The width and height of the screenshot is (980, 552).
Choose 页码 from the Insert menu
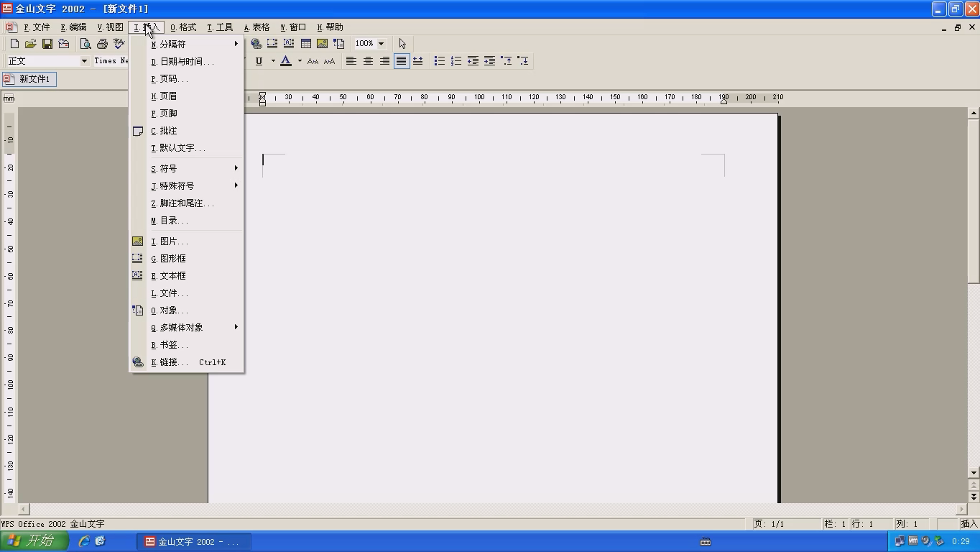(x=187, y=79)
